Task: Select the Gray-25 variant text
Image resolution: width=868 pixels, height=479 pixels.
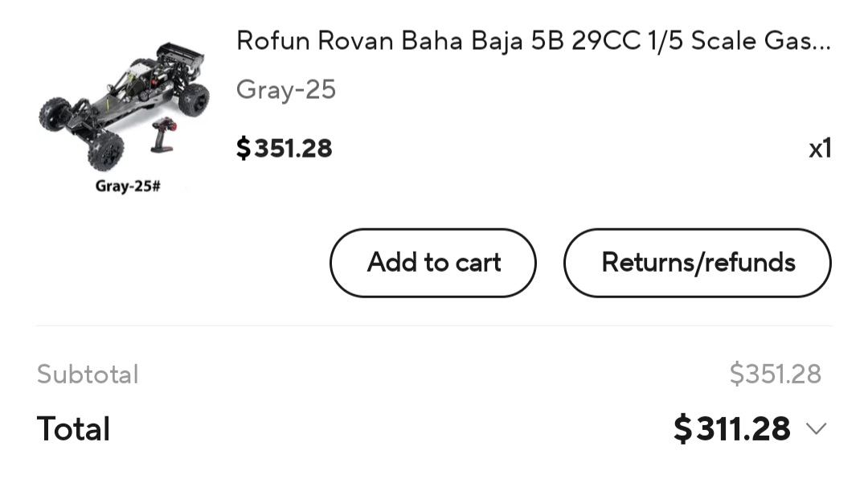Action: (286, 90)
